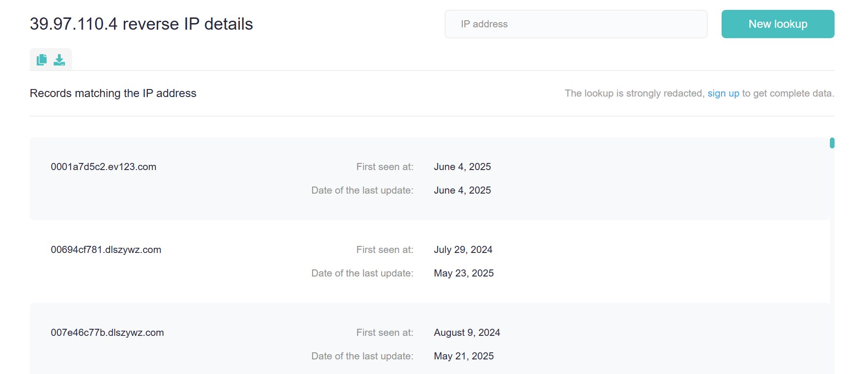Click the copy results icon
This screenshot has height=374, width=868.
42,60
